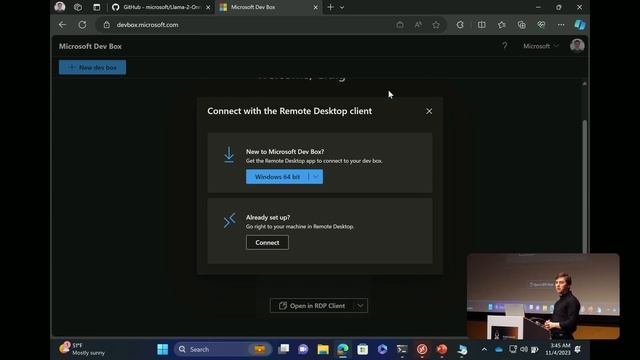This screenshot has height=360, width=640.
Task: Show hidden icons in system tray
Action: tap(484, 349)
